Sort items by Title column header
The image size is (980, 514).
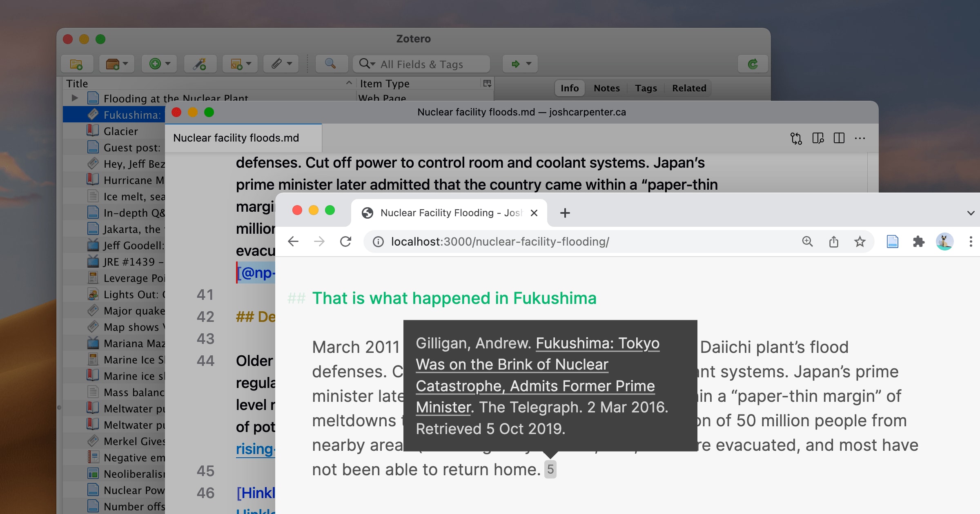(208, 84)
